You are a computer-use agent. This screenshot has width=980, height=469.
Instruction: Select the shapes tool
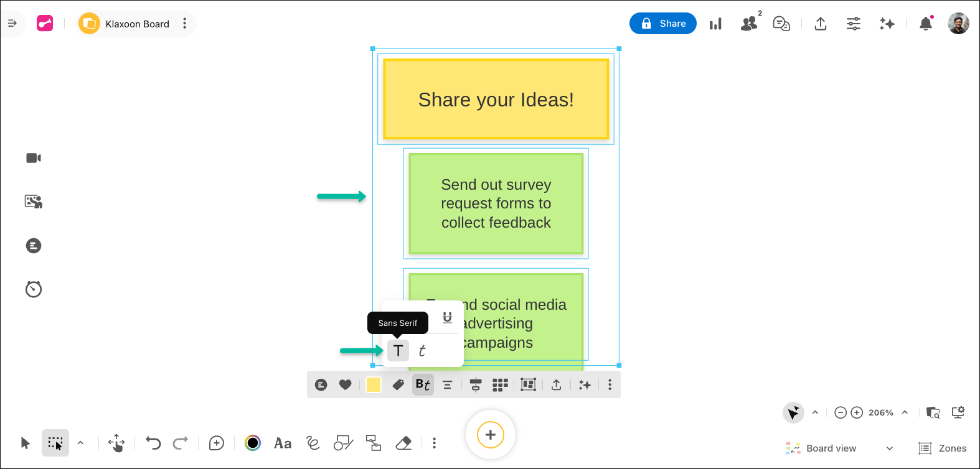point(344,443)
